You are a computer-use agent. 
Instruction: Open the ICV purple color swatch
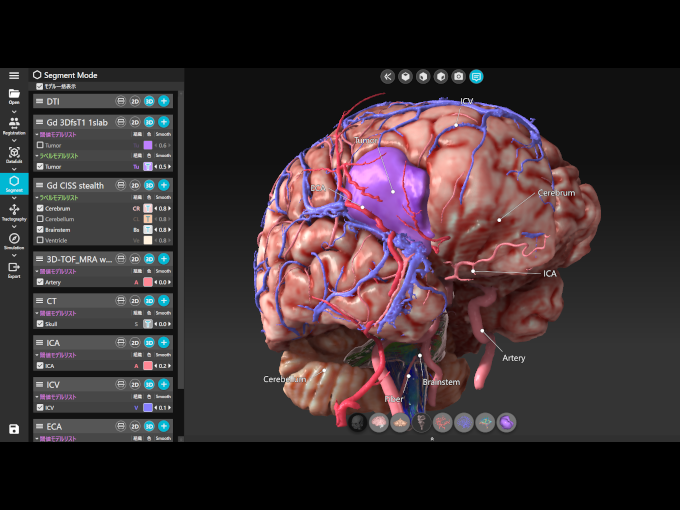(x=147, y=408)
